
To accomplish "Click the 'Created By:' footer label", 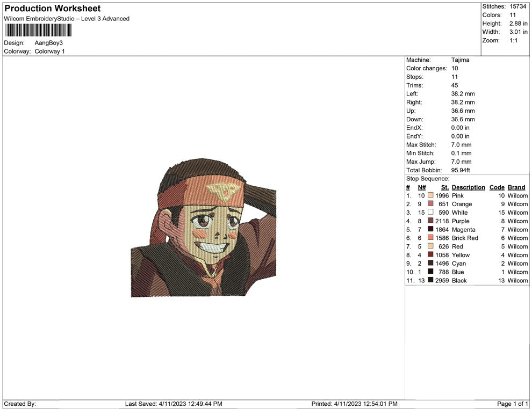I will [20, 404].
